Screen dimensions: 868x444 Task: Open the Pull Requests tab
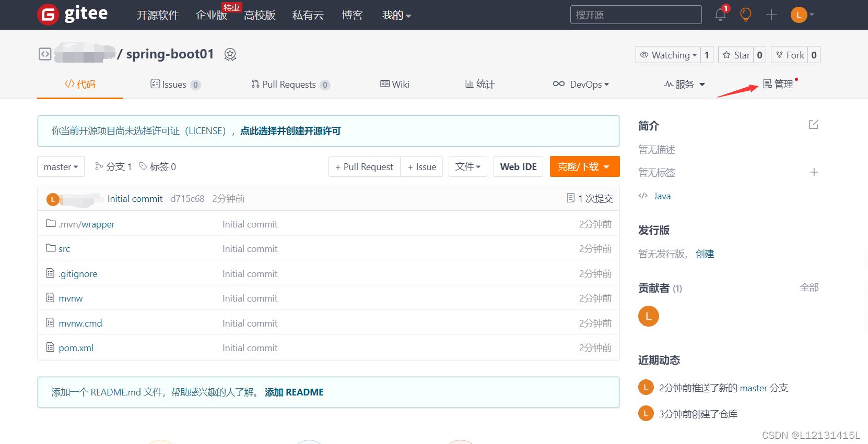coord(290,84)
